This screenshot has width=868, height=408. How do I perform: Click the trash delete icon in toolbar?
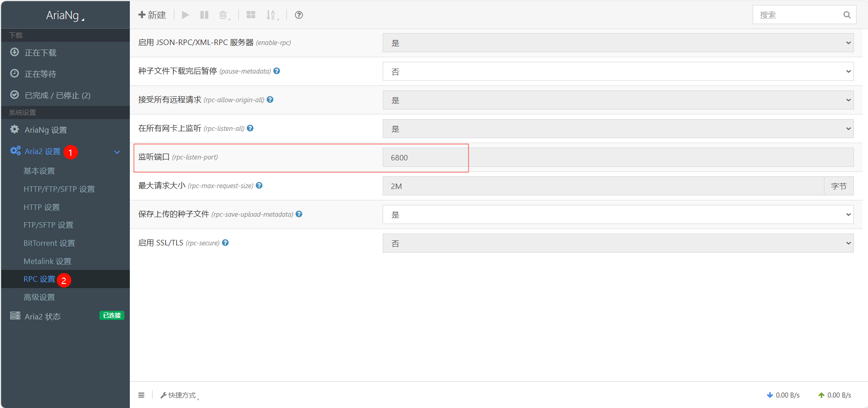point(223,15)
